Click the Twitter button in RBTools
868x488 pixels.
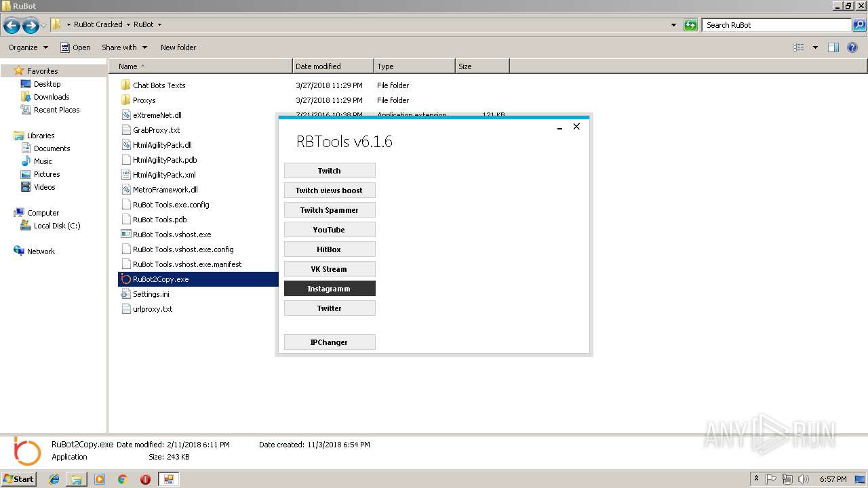click(330, 308)
